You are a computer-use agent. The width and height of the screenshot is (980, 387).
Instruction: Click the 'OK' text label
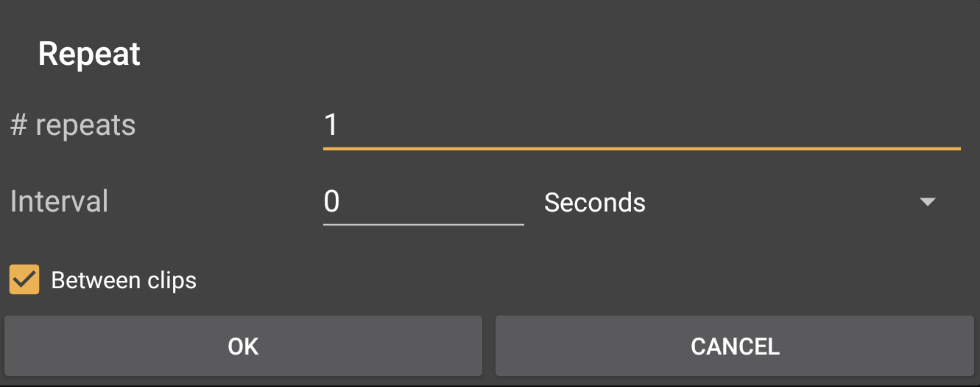click(x=243, y=346)
